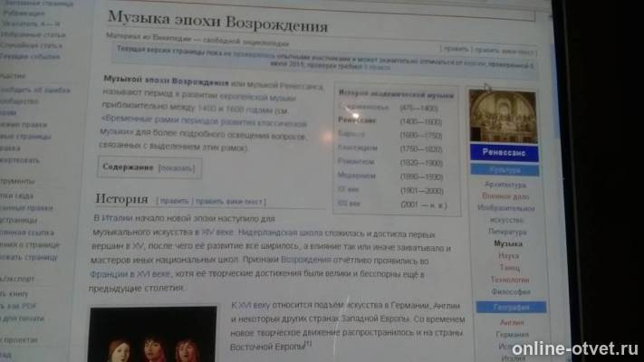644x362 pixels.
Task: Open 'Рубрикация' in the left sidebar
Action: pyautogui.click(x=24, y=14)
